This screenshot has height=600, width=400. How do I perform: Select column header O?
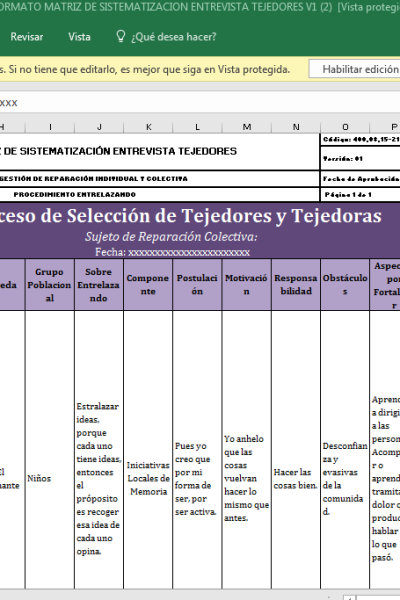pos(345,127)
